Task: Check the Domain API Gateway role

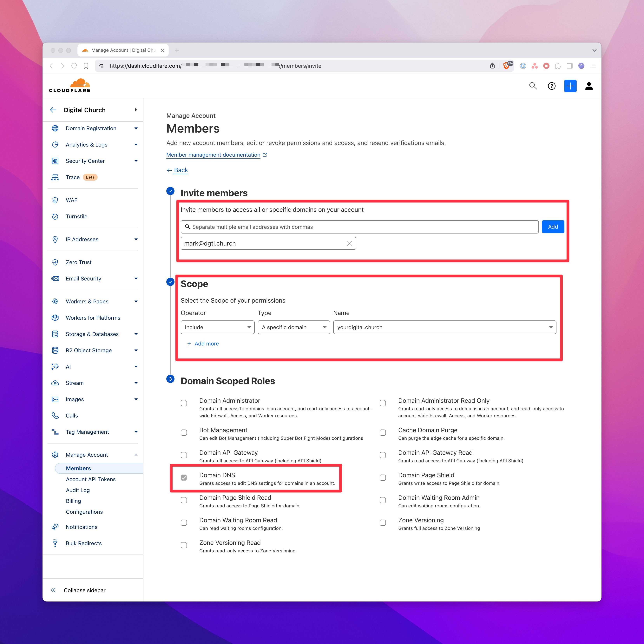Action: (x=184, y=455)
